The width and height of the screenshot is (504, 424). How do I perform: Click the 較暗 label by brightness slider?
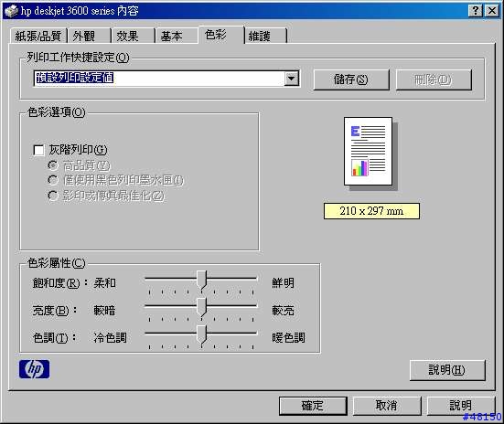point(104,311)
